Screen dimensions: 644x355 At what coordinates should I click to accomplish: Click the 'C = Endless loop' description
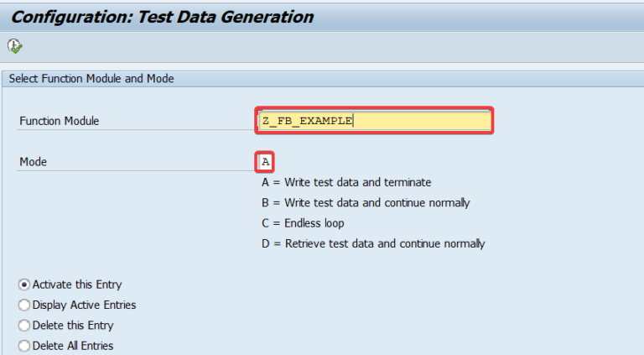303,223
